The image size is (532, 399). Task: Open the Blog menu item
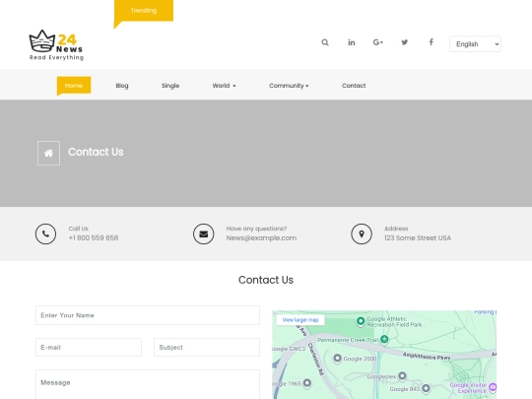122,86
